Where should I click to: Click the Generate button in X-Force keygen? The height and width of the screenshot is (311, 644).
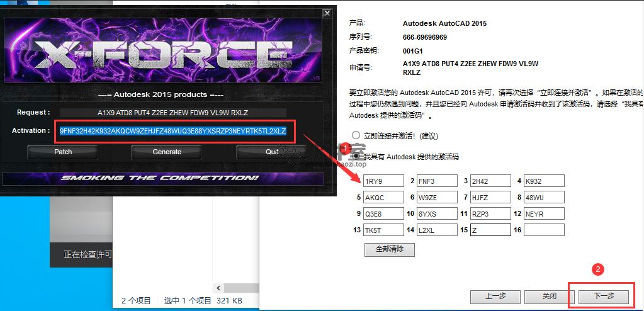tap(167, 152)
